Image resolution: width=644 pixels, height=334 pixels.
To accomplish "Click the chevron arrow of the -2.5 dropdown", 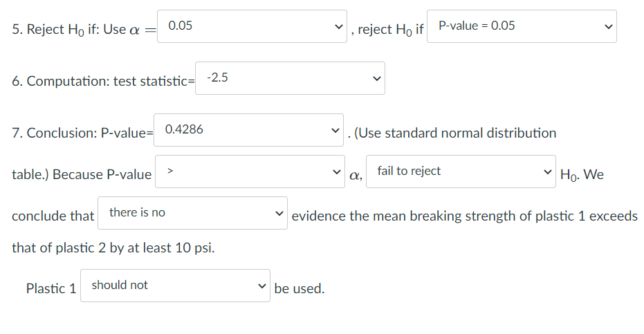I will pyautogui.click(x=376, y=79).
